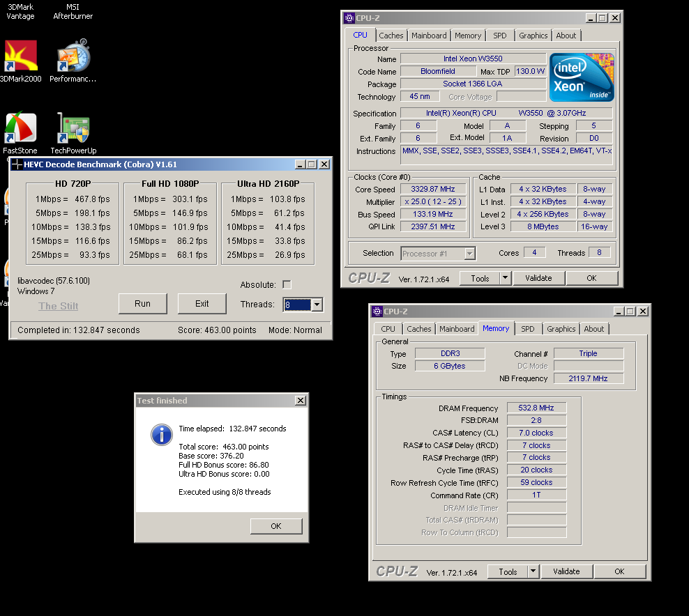Viewport: 689px width, 616px height.
Task: Close the Test finished dialog with X
Action: tap(301, 401)
